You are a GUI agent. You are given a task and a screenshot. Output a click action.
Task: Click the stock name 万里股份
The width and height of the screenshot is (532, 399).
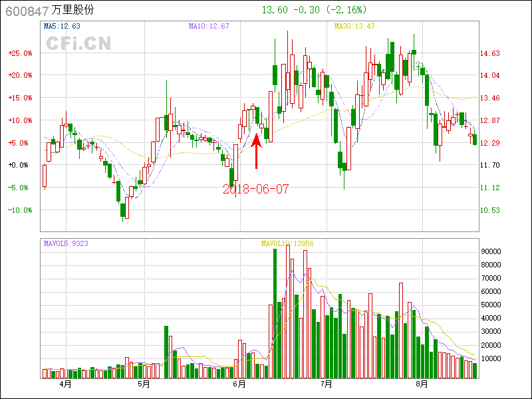72,11
